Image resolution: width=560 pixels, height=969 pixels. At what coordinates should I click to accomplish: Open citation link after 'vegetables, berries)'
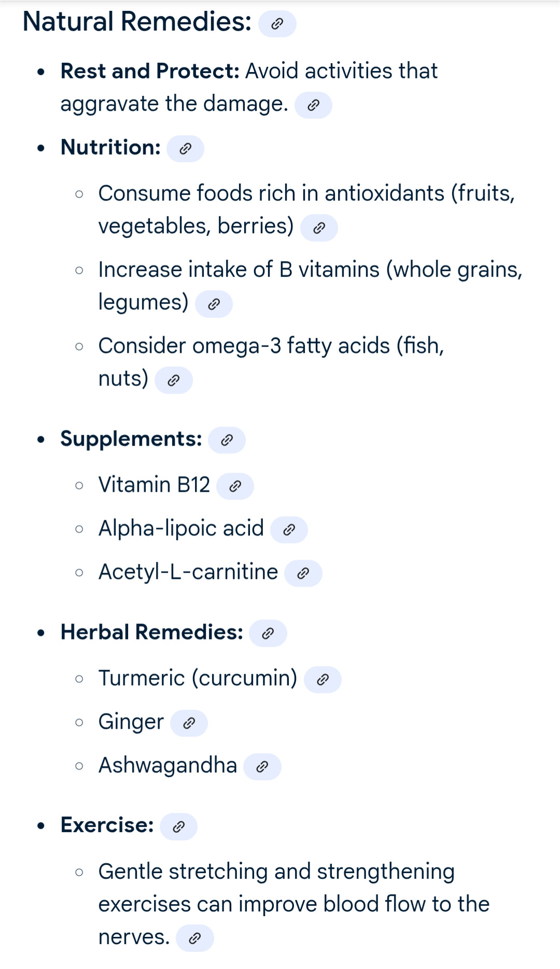(319, 228)
